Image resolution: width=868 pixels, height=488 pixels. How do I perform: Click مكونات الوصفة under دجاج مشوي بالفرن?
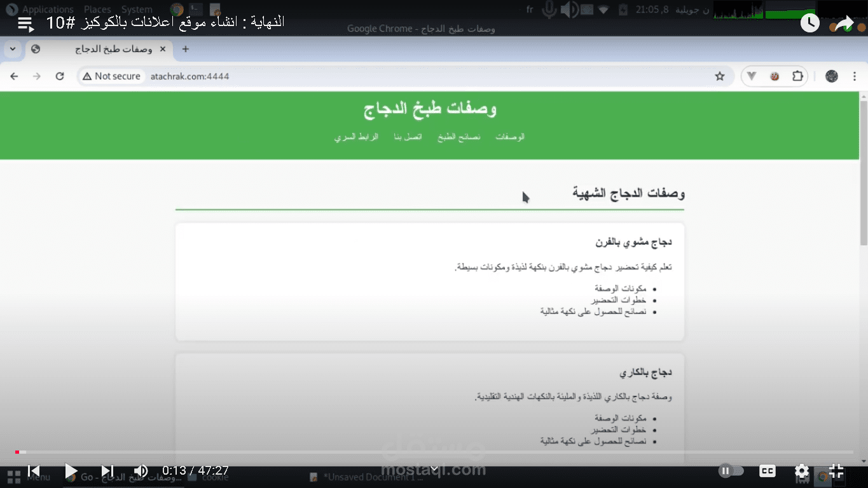click(620, 288)
